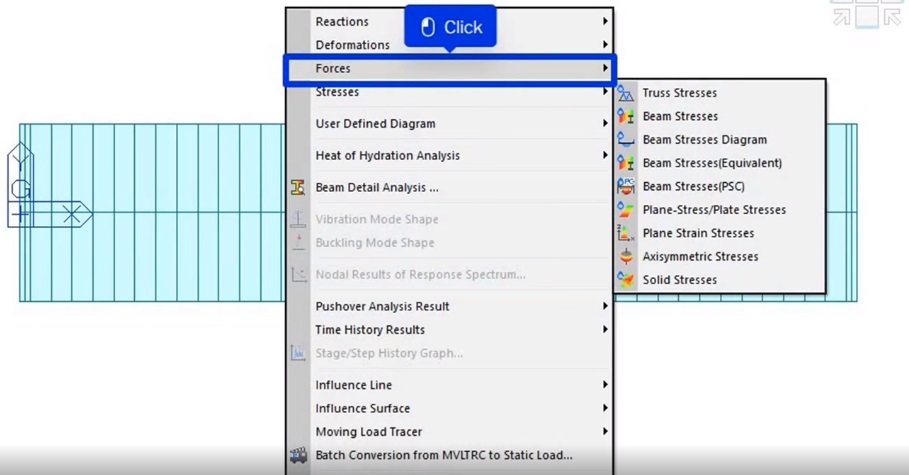Expand the Moving Load Tracer arrow

605,432
